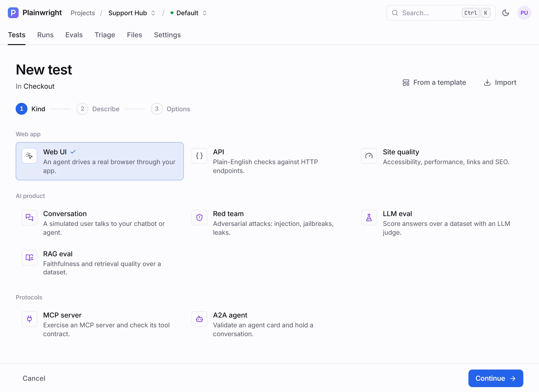The width and height of the screenshot is (539, 392).
Task: Select the Web UI test kind card
Action: (100, 161)
